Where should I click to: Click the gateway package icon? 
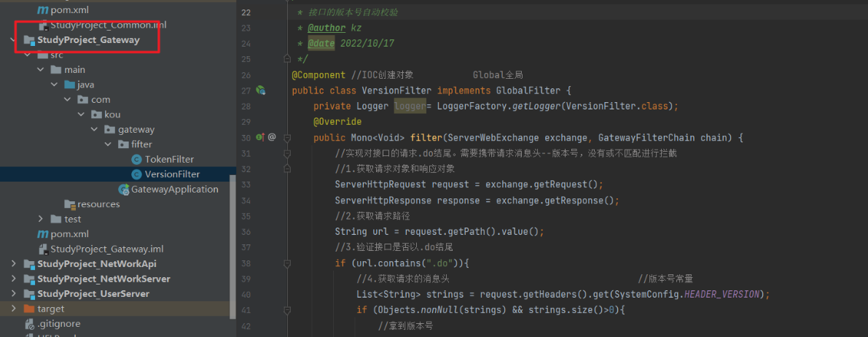pyautogui.click(x=109, y=130)
